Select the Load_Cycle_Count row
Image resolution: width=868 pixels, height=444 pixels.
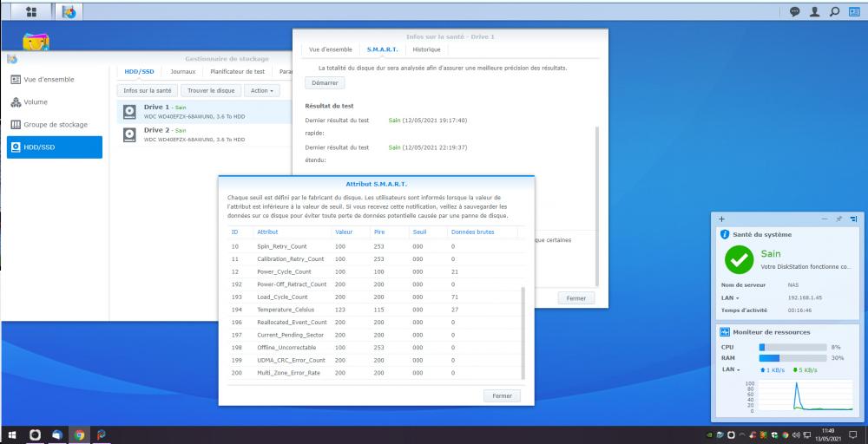click(373, 297)
